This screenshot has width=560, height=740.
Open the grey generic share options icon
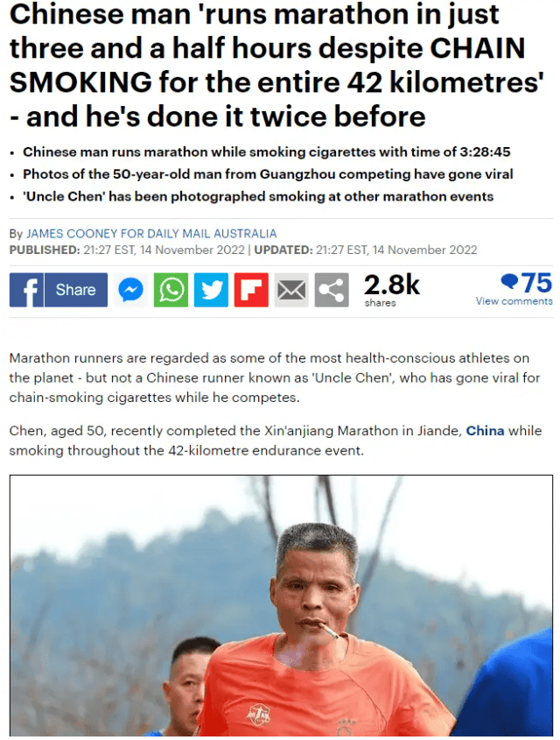coord(332,290)
